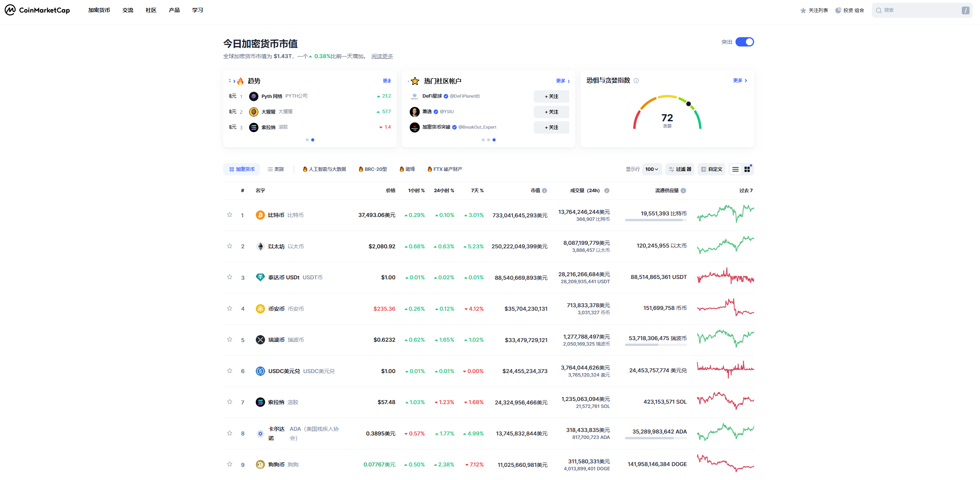Open the 社区 navigation menu
This screenshot has width=980, height=480.
pos(151,10)
